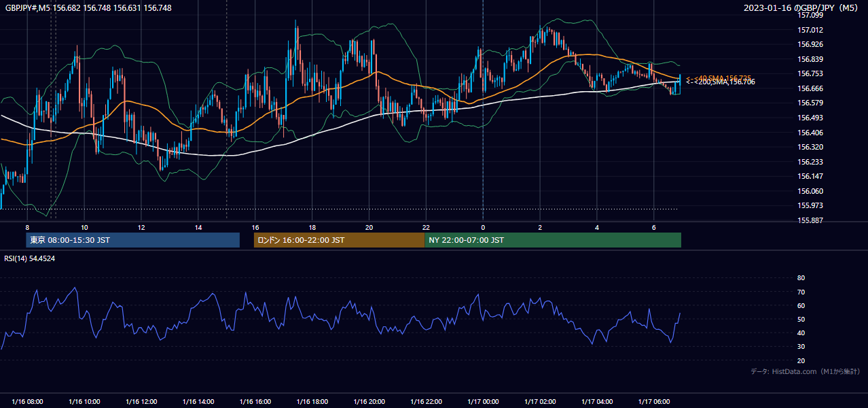
Task: Click price level 156.839 on the axis
Action: click(x=810, y=59)
